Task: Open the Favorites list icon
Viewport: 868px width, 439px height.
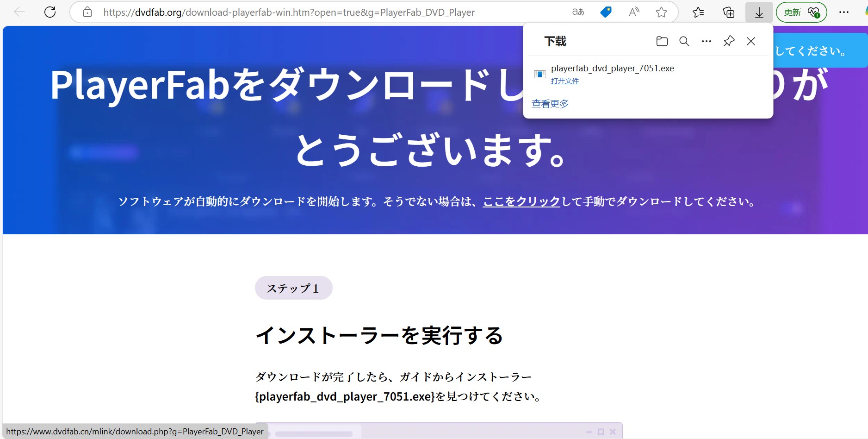Action: click(698, 13)
